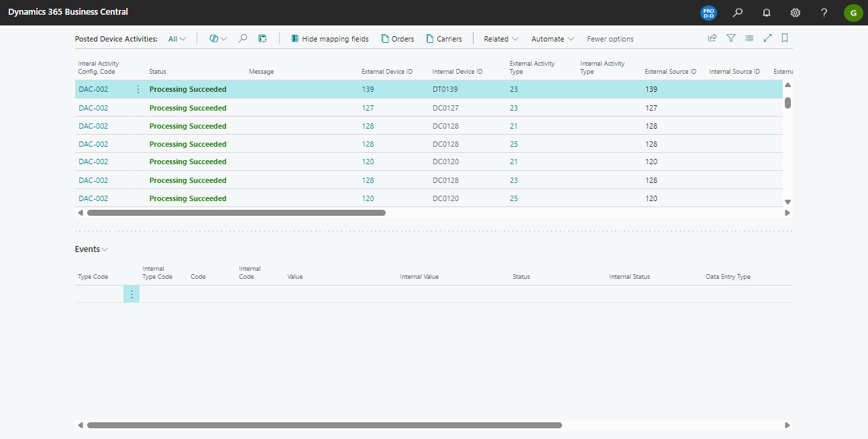The width and height of the screenshot is (868, 439).
Task: Click the Interal Activity Config. Code header
Action: [x=99, y=68]
